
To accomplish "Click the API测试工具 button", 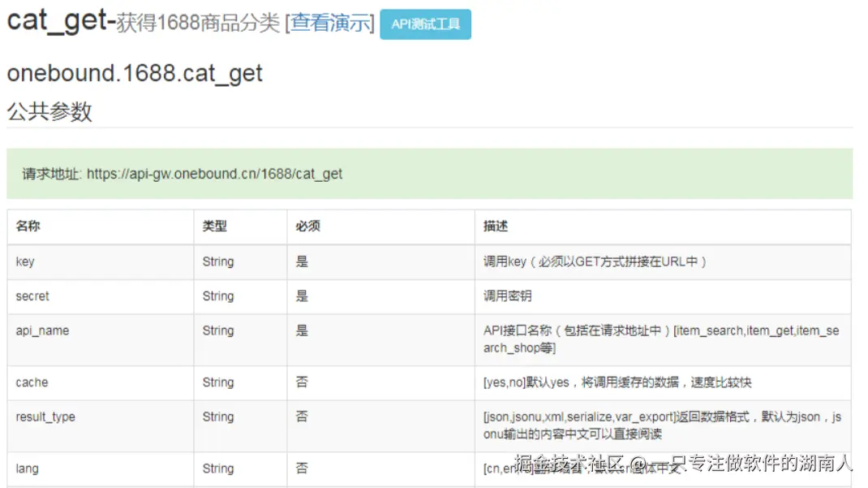I will tap(425, 24).
